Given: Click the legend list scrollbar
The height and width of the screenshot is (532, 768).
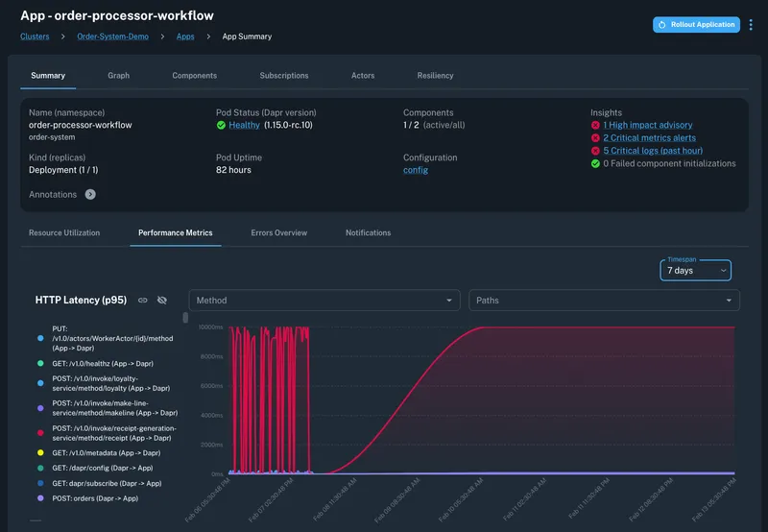Looking at the screenshot, I should pyautogui.click(x=185, y=319).
